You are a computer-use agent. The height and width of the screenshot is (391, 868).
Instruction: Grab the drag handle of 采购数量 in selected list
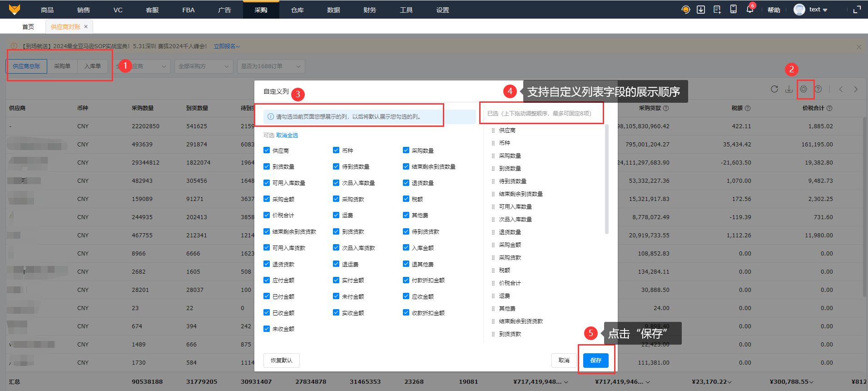493,156
